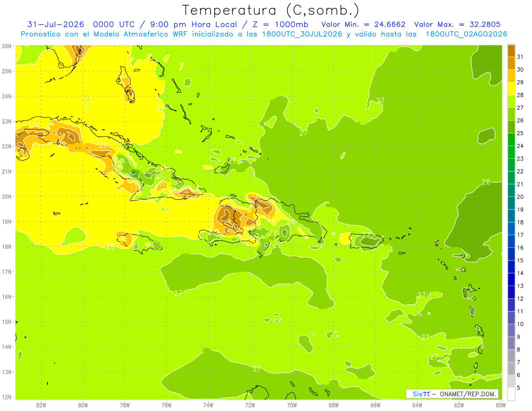
Task: Click the "Valor Max. = 32.2805" readout
Action: tap(457, 24)
